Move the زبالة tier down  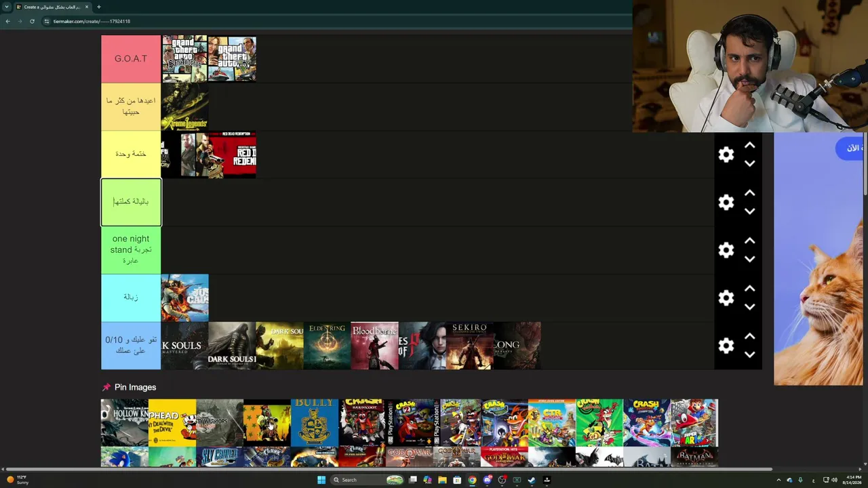tap(749, 307)
